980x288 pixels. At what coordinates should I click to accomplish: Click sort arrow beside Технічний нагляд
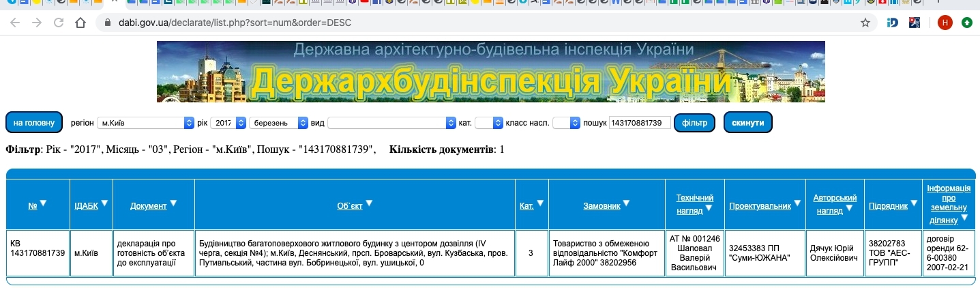(x=709, y=208)
